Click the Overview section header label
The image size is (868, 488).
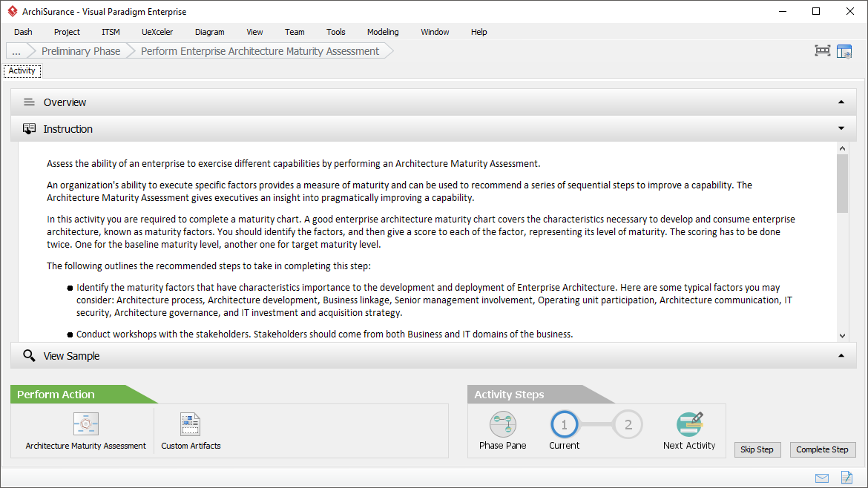[x=65, y=102]
